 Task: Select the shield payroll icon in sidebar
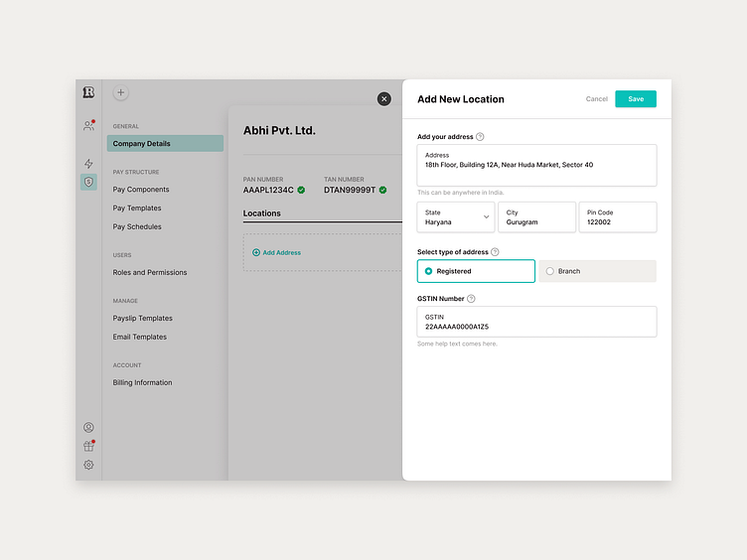(x=88, y=182)
